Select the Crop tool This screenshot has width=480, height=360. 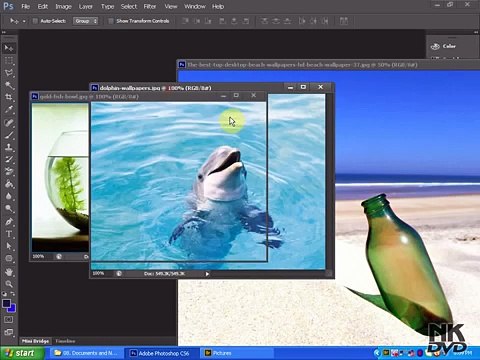click(x=9, y=97)
